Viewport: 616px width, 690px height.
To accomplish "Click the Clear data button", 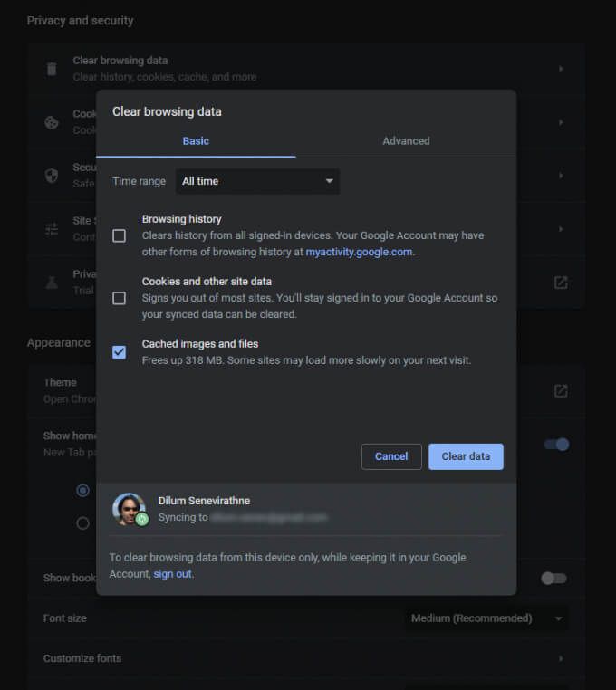I will tap(466, 456).
